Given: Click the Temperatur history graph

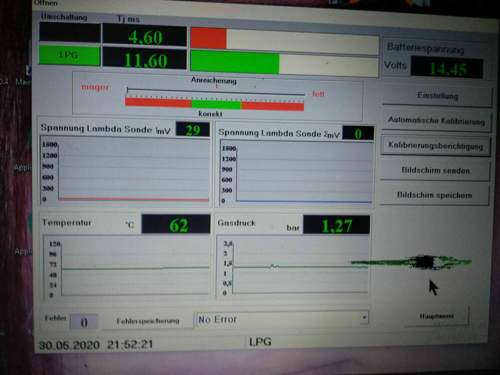Looking at the screenshot, I should 127,267.
